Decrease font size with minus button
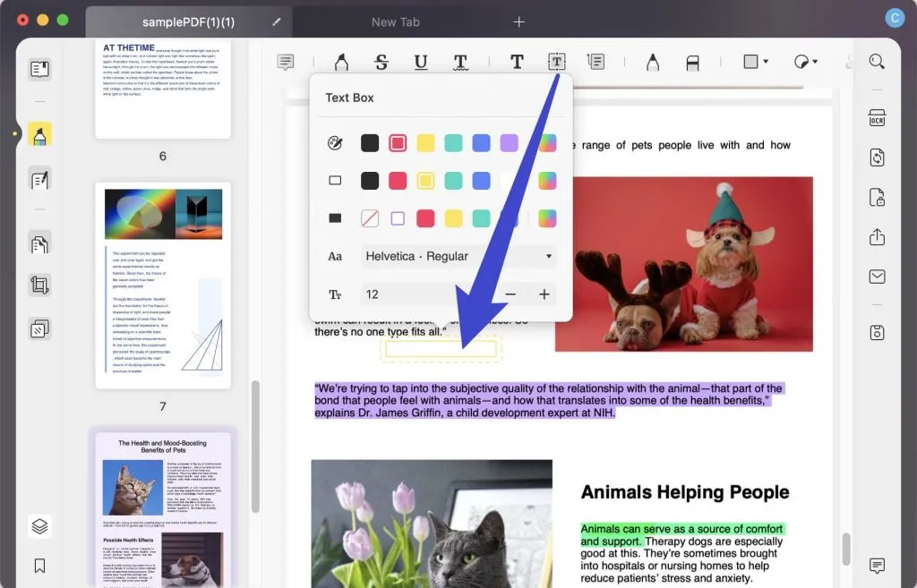 [x=510, y=294]
